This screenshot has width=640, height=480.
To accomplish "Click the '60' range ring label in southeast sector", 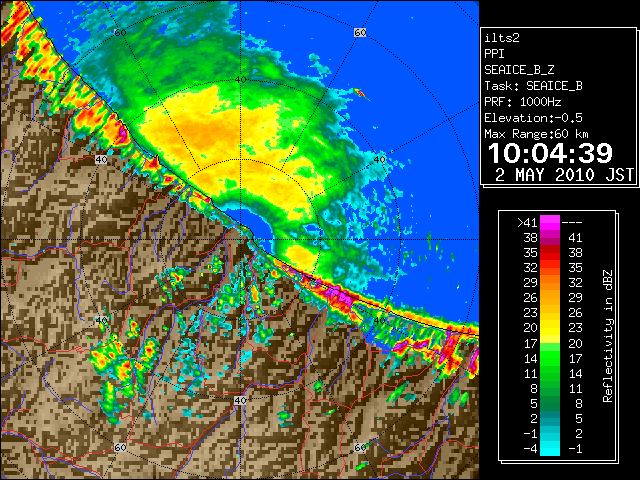I will click(360, 447).
